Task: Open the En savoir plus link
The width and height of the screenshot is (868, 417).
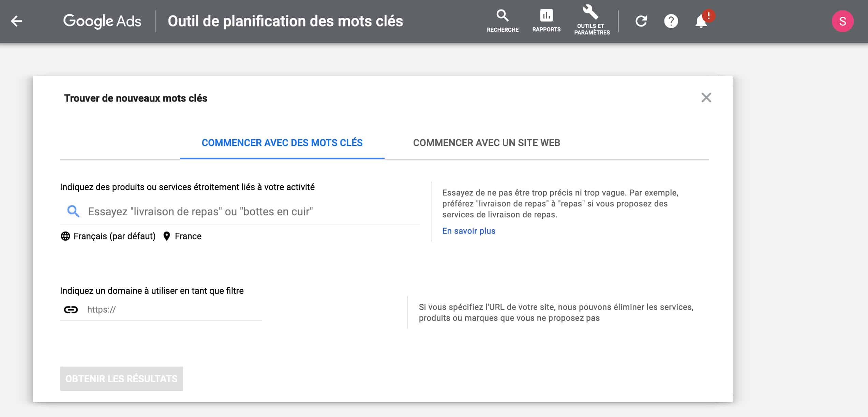Action: 468,231
